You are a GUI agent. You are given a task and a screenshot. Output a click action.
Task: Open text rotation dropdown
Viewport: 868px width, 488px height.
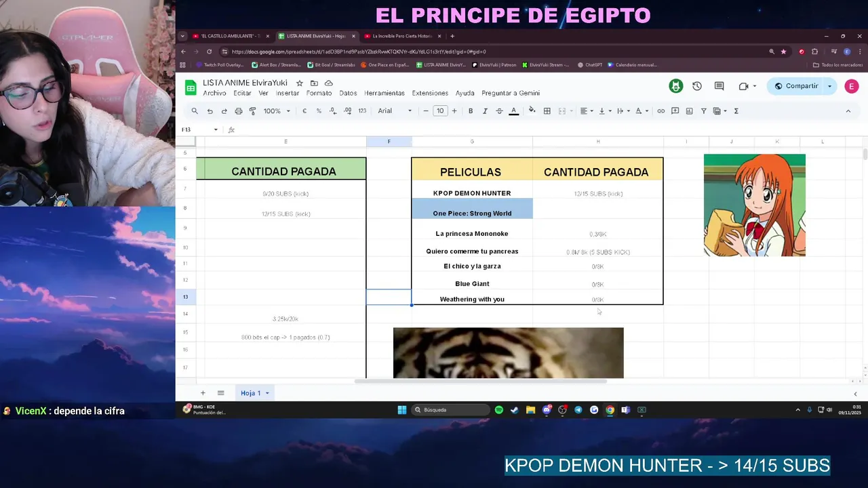(x=640, y=111)
